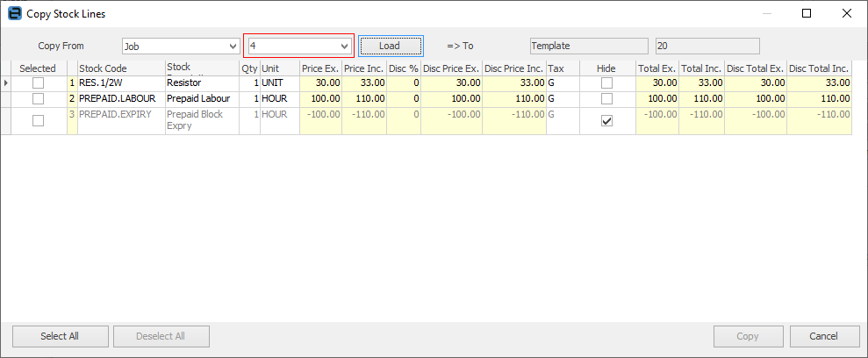The image size is (868, 358).
Task: Select the PREPAID.LABOUR stock code cell
Action: click(x=122, y=99)
